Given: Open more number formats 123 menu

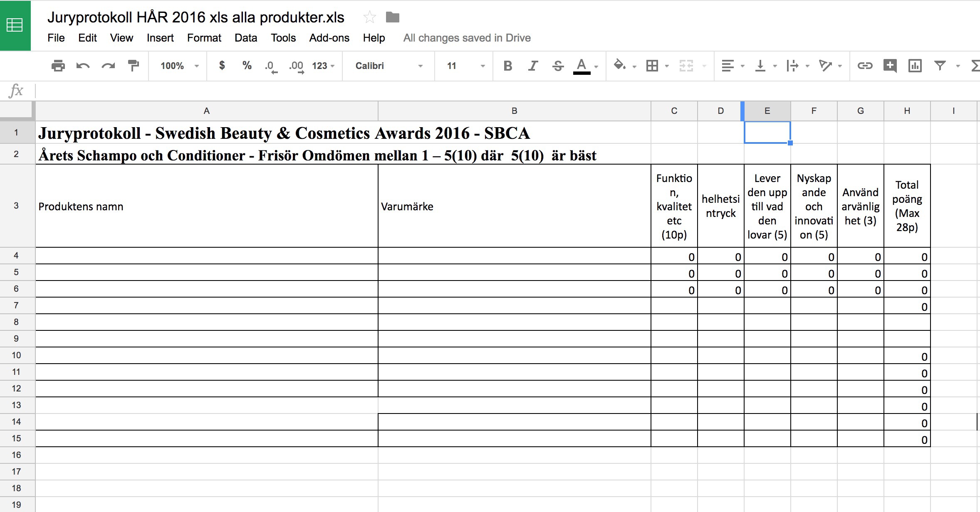Looking at the screenshot, I should click(x=323, y=66).
